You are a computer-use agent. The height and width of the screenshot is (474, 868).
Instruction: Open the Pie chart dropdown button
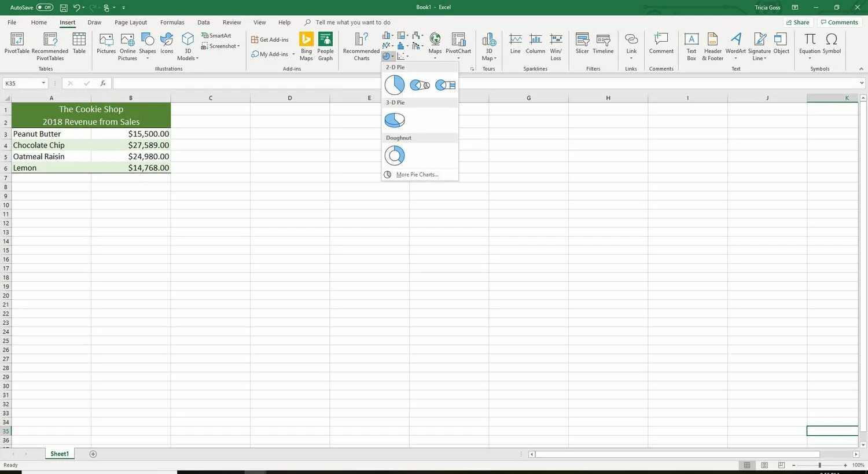pyautogui.click(x=388, y=56)
